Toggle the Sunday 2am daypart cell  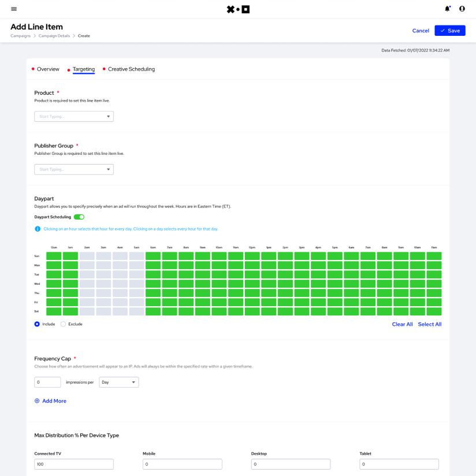pyautogui.click(x=87, y=256)
